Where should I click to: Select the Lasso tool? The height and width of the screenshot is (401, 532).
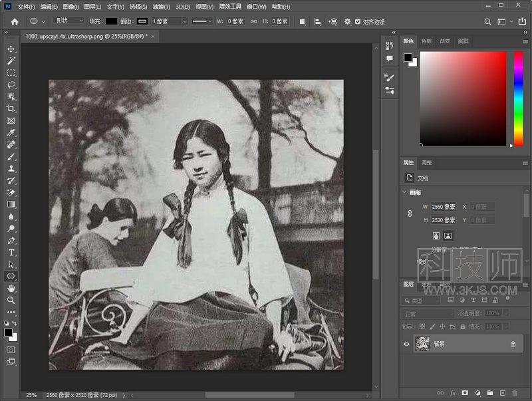point(11,85)
